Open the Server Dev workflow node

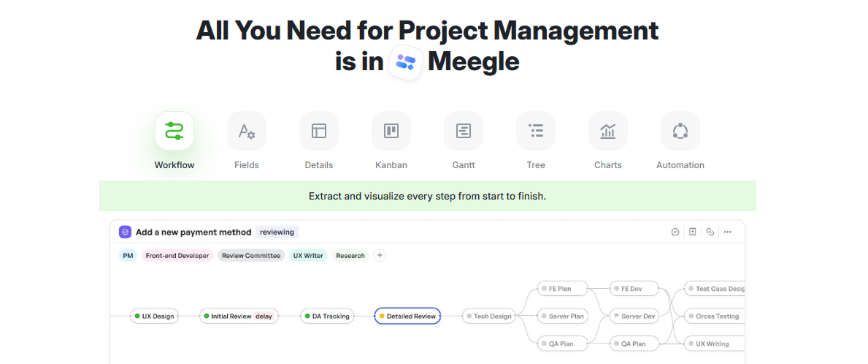coord(634,316)
